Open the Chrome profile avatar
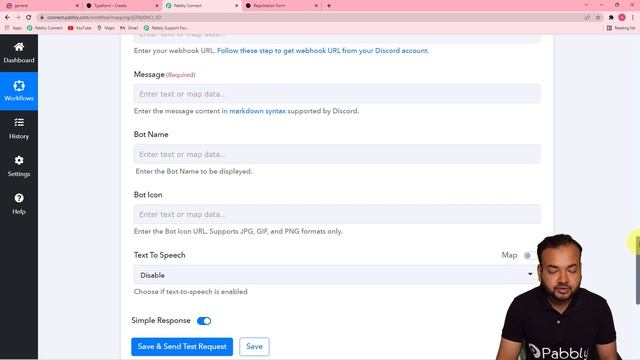The height and width of the screenshot is (360, 640). [622, 18]
